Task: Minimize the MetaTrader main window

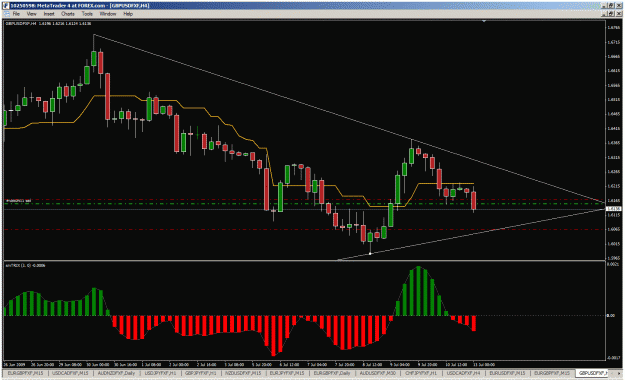Action: 605,6
